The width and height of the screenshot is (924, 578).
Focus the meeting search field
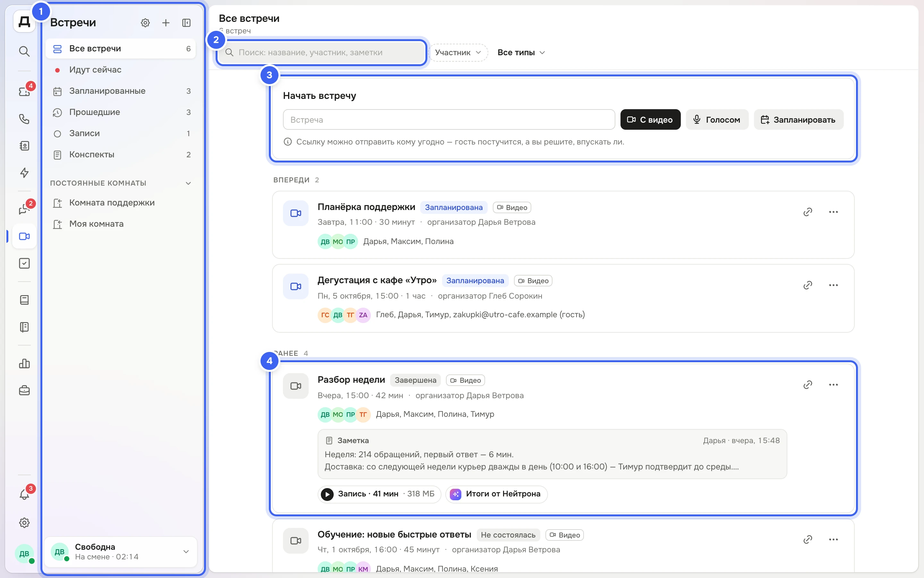[x=321, y=52]
